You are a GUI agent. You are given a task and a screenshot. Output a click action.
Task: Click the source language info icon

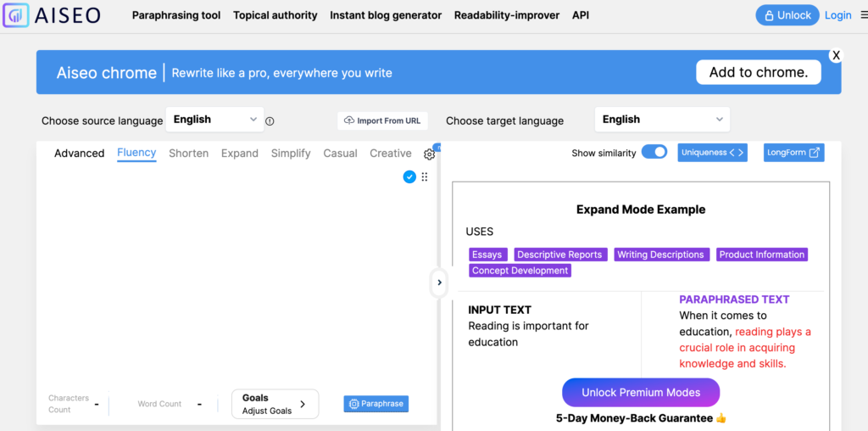click(270, 120)
